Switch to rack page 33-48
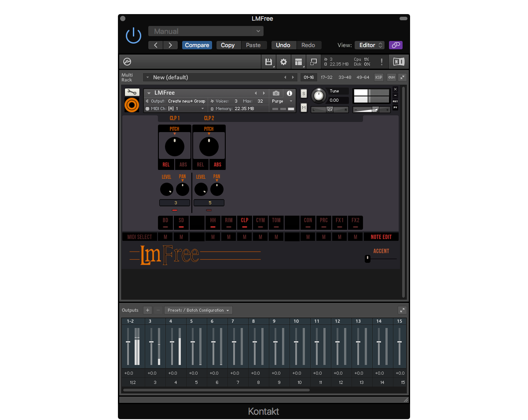This screenshot has height=420, width=528. 345,77
